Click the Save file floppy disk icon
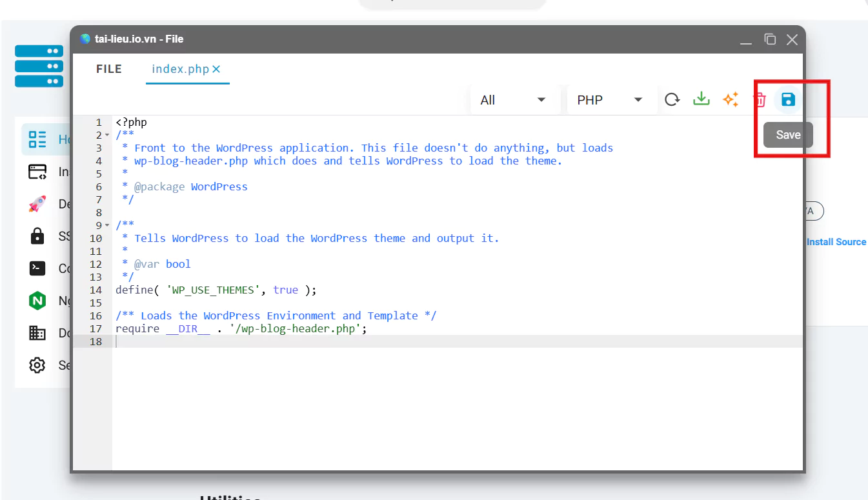Viewport: 868px width, 500px height. pos(788,99)
